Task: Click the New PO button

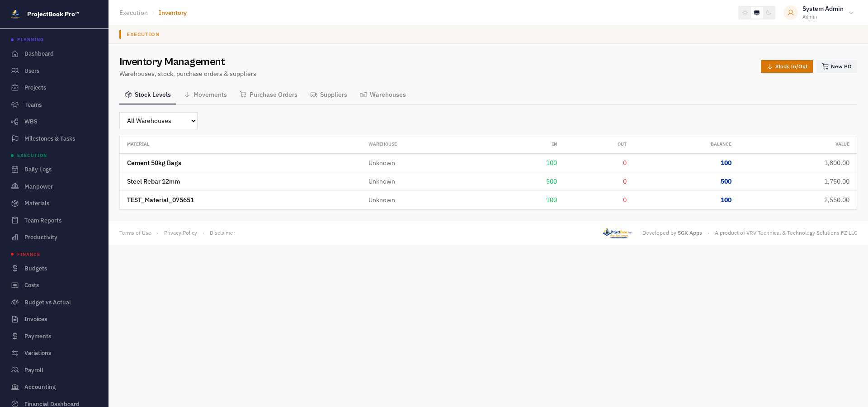Action: (837, 67)
